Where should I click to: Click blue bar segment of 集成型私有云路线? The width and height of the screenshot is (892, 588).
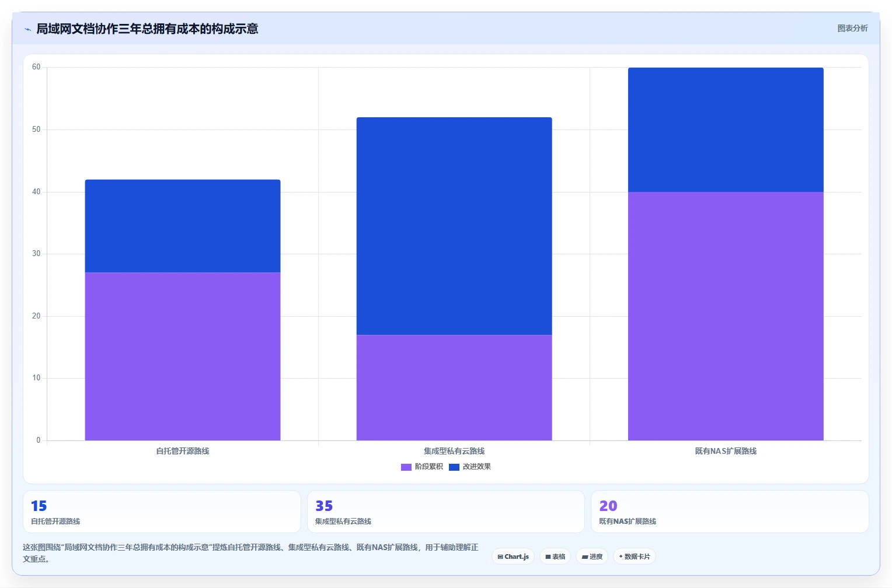tap(454, 226)
